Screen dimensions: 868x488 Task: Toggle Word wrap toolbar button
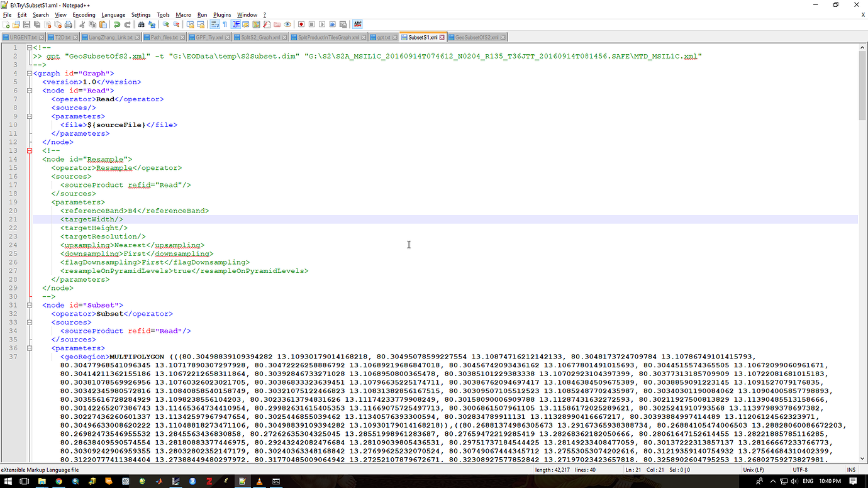point(214,25)
